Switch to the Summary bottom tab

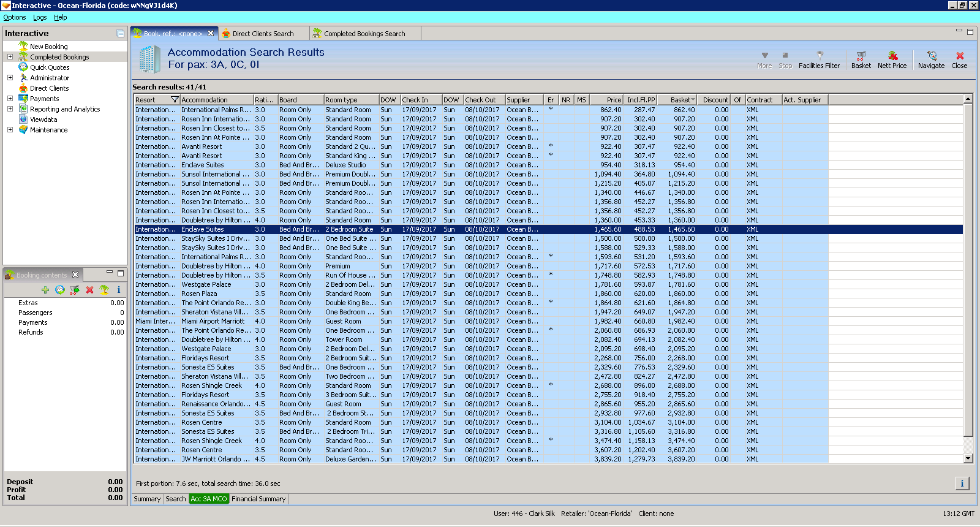click(x=147, y=499)
